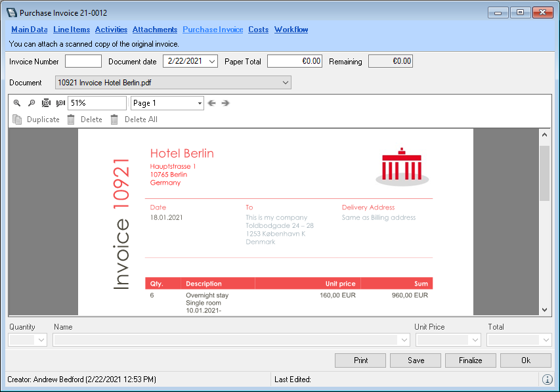Click the Finalize button
The width and height of the screenshot is (560, 392).
tap(470, 360)
